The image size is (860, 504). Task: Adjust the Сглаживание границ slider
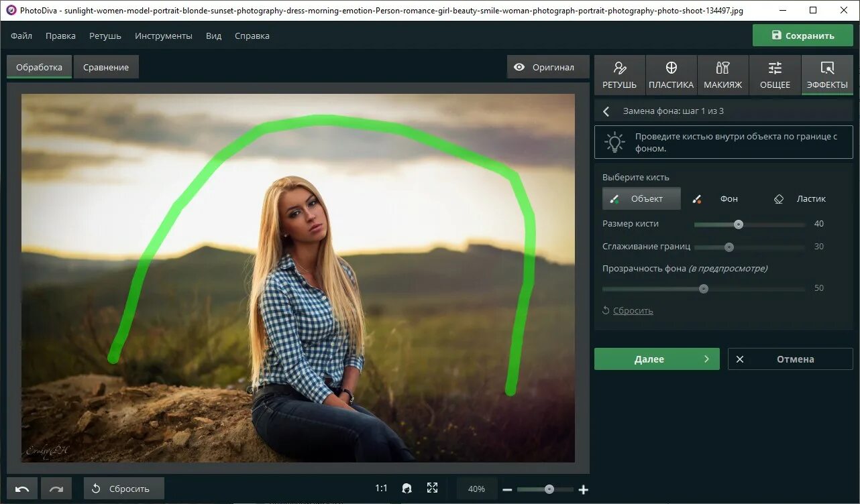click(x=749, y=247)
